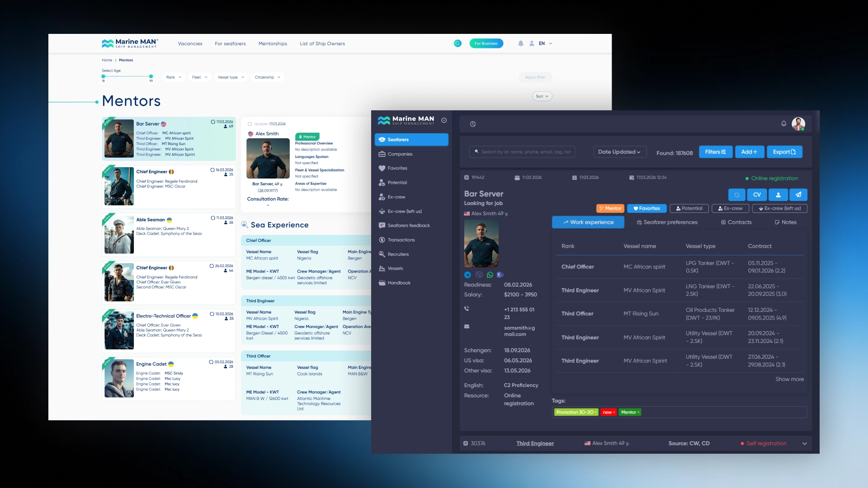The width and height of the screenshot is (868, 488).
Task: Open the Fleet filter dropdown
Action: click(199, 77)
